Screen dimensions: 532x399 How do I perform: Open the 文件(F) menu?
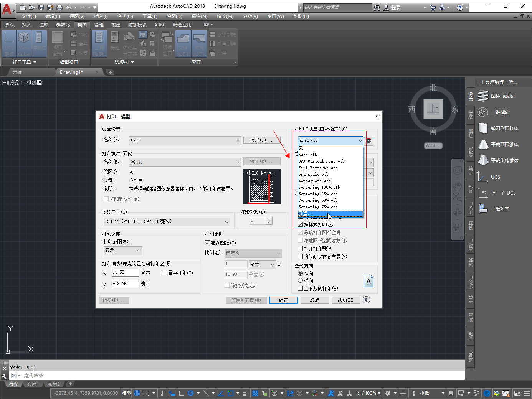(29, 16)
